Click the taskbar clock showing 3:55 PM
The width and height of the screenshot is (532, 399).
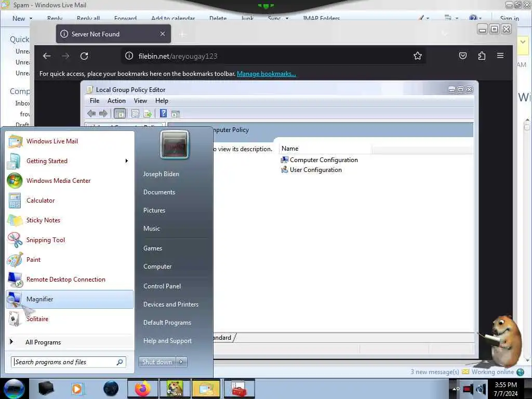tap(506, 389)
